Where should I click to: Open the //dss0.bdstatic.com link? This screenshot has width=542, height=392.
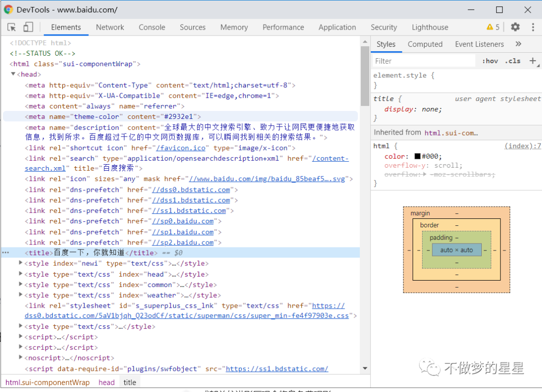pos(191,190)
